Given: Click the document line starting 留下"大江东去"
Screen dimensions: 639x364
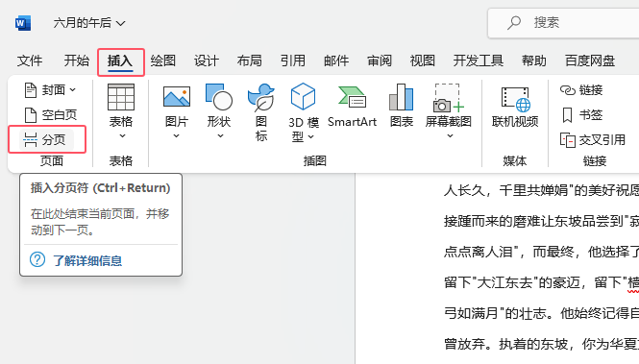Looking at the screenshot, I should [x=541, y=282].
